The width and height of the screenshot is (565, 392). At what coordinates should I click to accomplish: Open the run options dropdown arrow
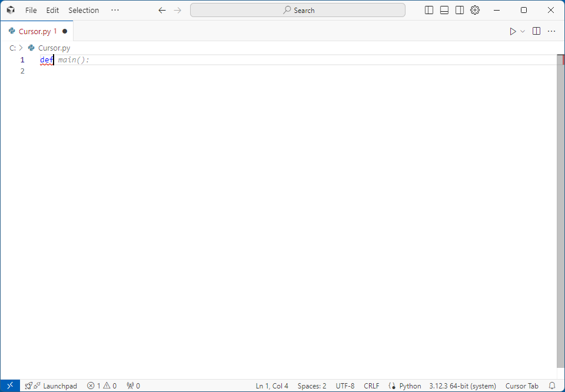pyautogui.click(x=523, y=31)
